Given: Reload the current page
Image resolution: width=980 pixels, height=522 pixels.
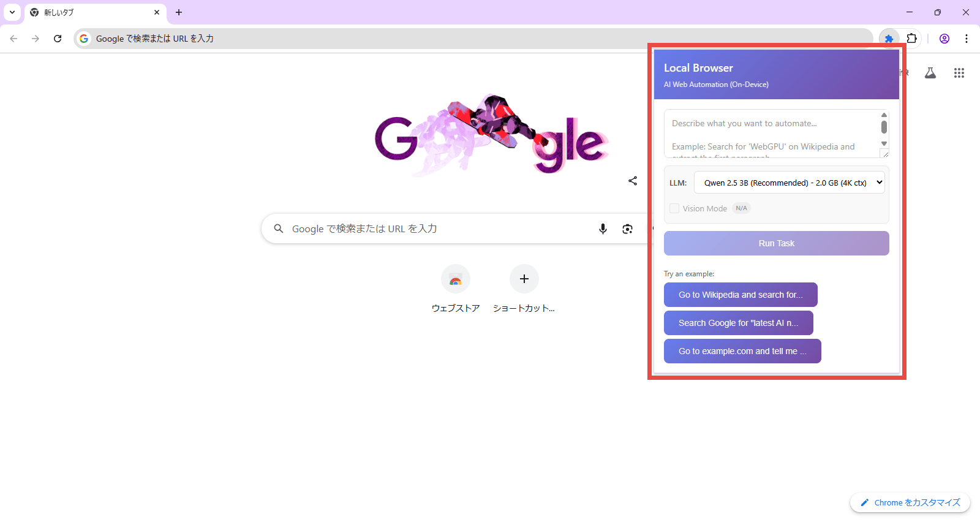Looking at the screenshot, I should (58, 39).
